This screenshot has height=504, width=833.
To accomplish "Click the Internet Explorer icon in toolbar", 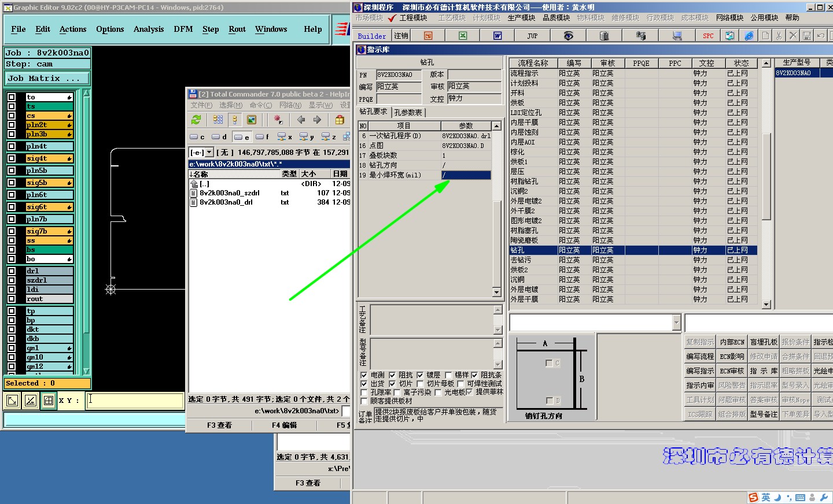I will 749,36.
